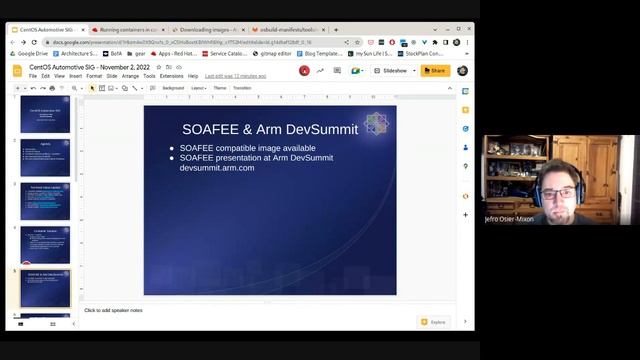Switch to Running containers browser tab

pyautogui.click(x=129, y=30)
